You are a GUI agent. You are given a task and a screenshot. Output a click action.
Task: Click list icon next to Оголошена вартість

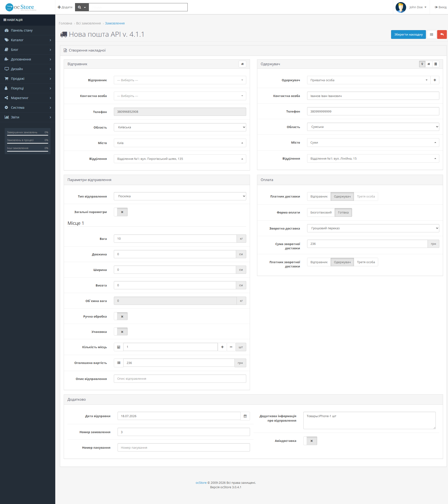point(119,363)
